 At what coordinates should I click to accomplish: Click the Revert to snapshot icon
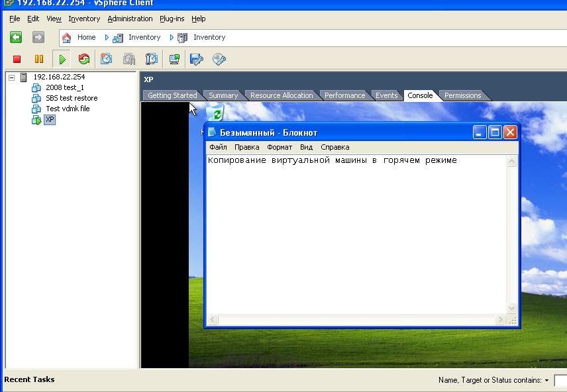tap(129, 59)
